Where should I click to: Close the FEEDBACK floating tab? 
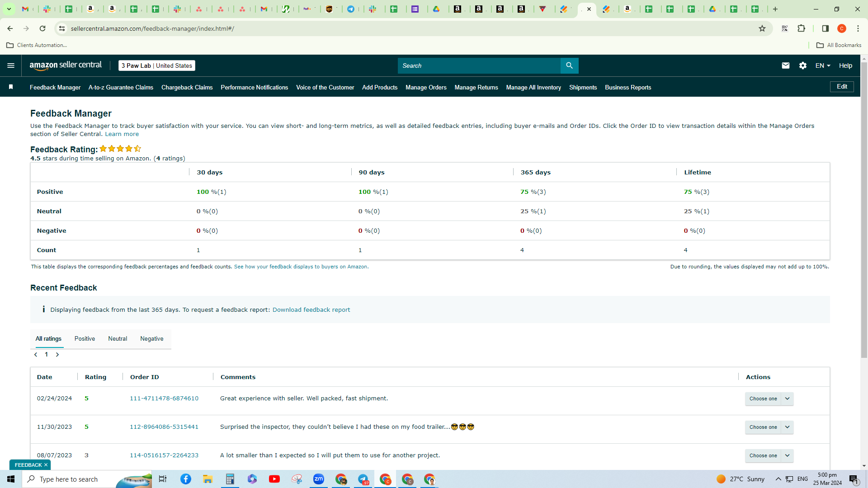[46, 465]
